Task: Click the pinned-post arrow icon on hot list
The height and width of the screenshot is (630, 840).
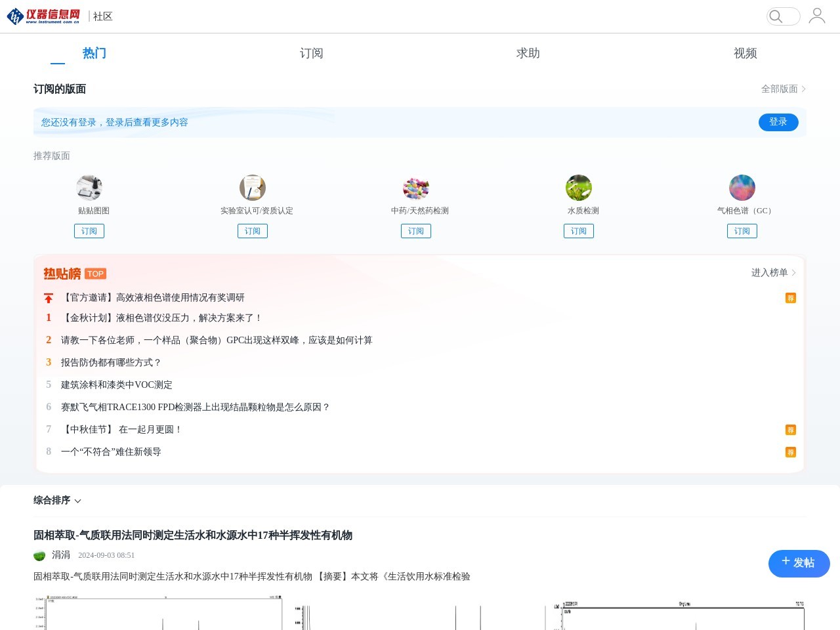Action: (49, 298)
